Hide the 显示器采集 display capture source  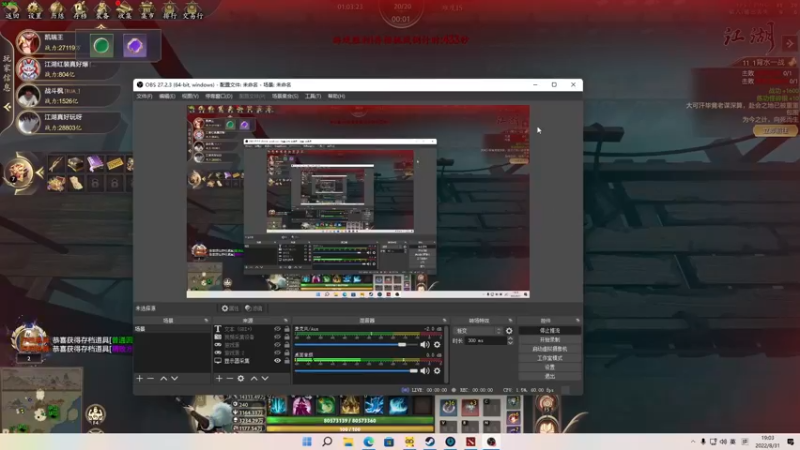(x=278, y=361)
